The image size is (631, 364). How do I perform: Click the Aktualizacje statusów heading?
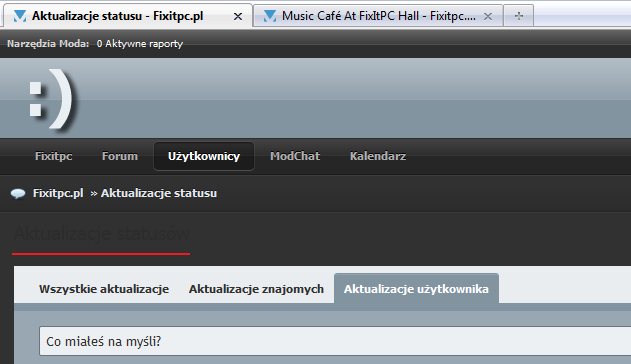point(102,234)
